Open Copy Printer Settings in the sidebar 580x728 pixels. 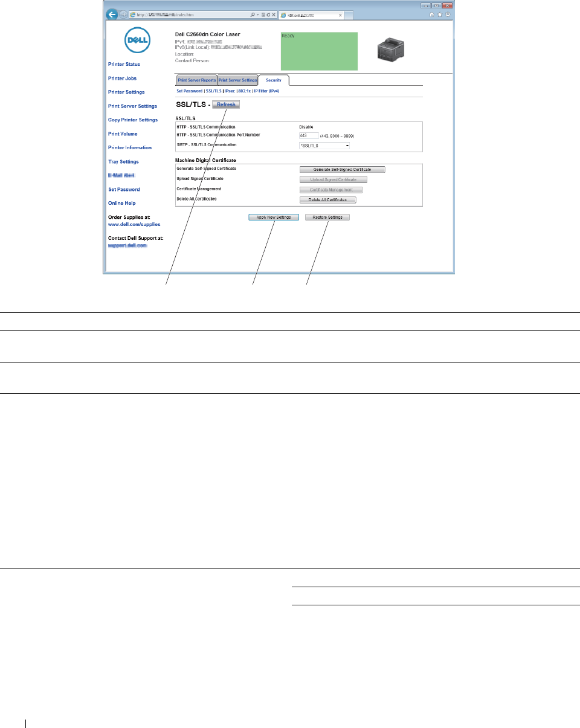tap(133, 120)
